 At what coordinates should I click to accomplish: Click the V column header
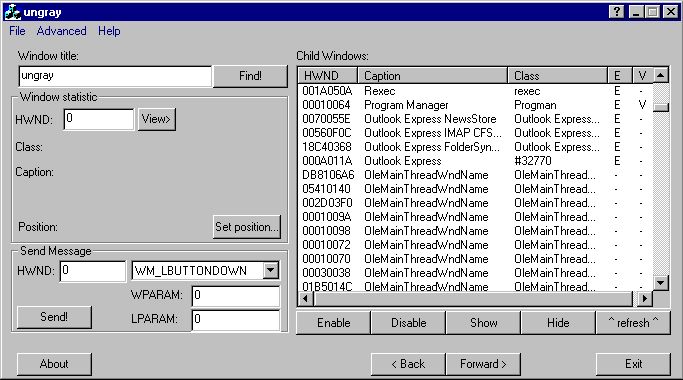click(642, 76)
